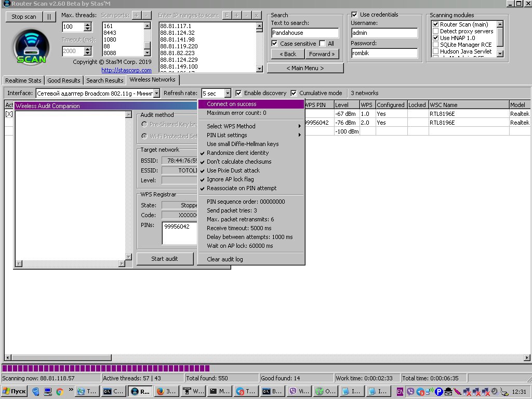Click the « Back search button
This screenshot has width=532, height=399.
pyautogui.click(x=288, y=54)
